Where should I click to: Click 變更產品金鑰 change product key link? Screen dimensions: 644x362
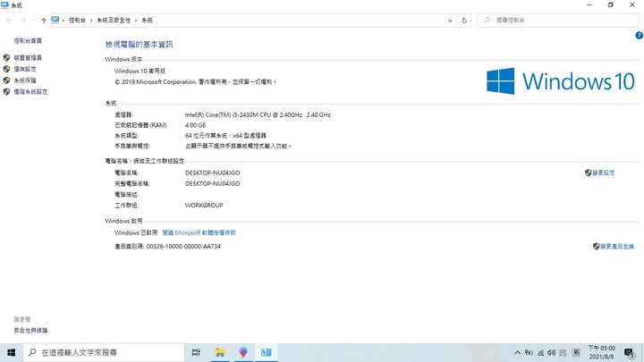617,247
